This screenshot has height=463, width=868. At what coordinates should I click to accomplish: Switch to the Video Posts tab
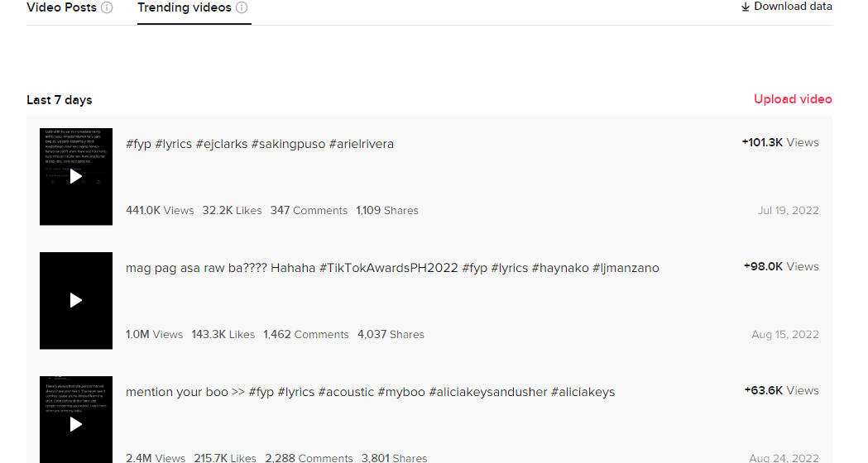61,7
